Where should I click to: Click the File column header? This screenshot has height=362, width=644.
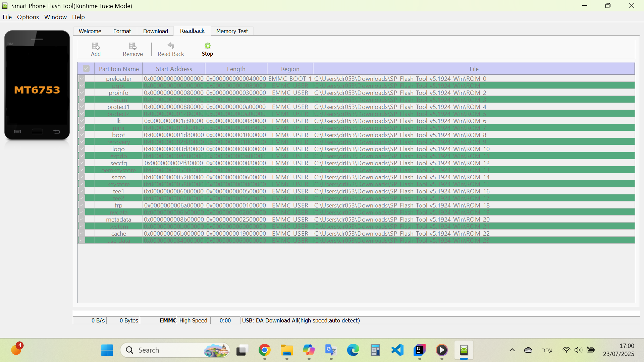pyautogui.click(x=474, y=69)
